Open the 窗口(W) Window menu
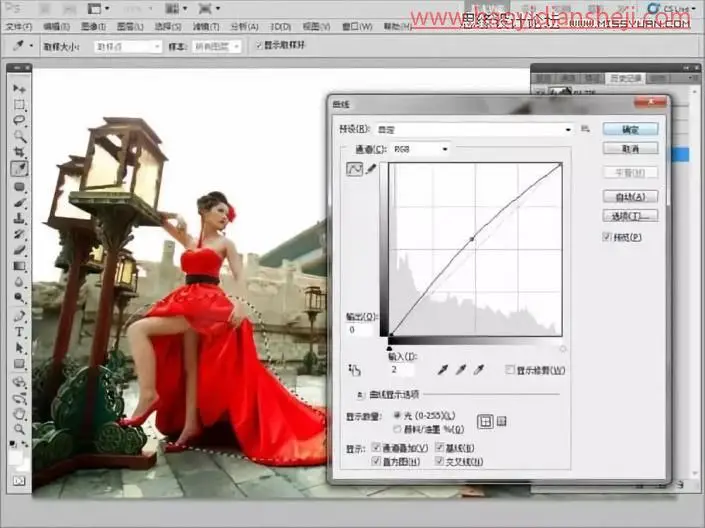 (x=357, y=27)
